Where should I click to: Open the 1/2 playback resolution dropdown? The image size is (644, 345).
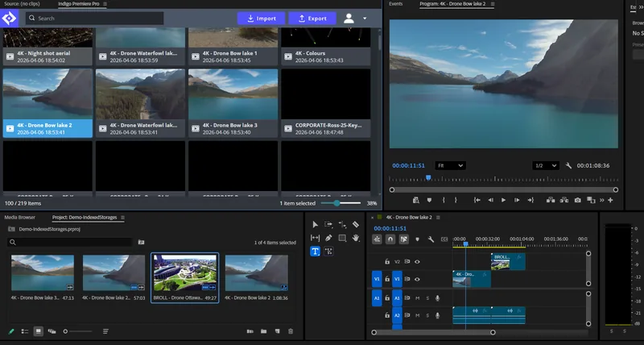click(546, 166)
